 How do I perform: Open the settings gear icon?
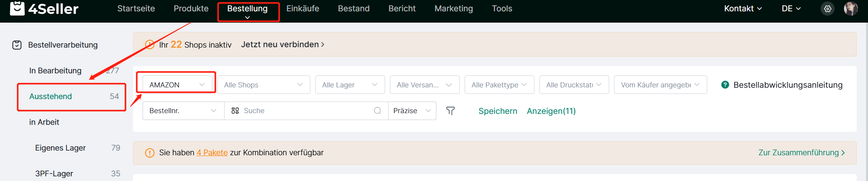[828, 9]
